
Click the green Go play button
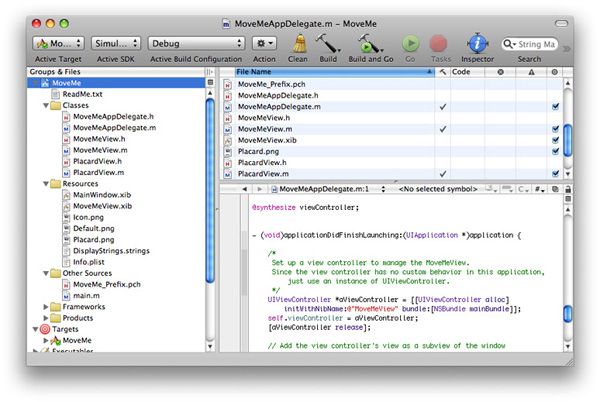click(x=411, y=44)
